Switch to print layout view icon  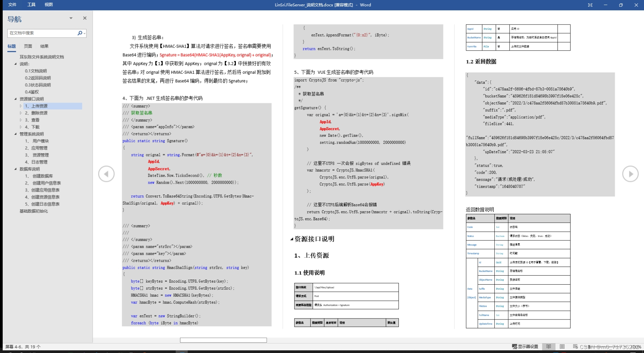(562, 347)
